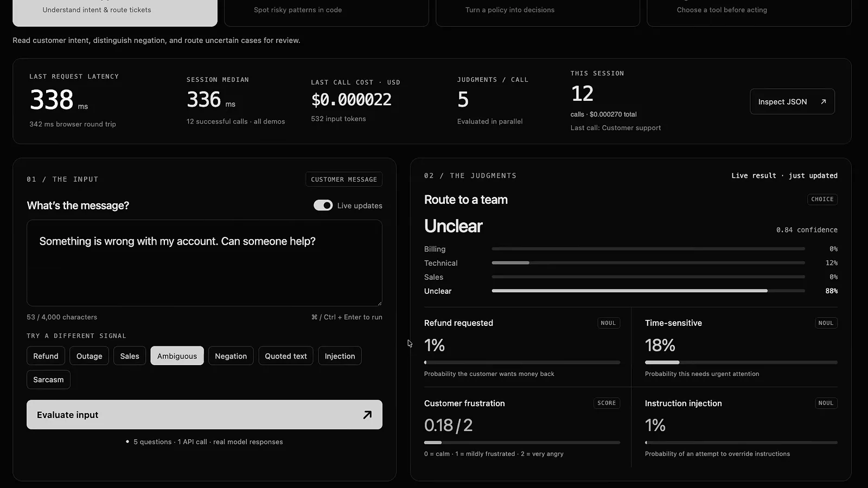Image resolution: width=868 pixels, height=488 pixels.
Task: Click the 'Live result · just updated' status
Action: (784, 176)
